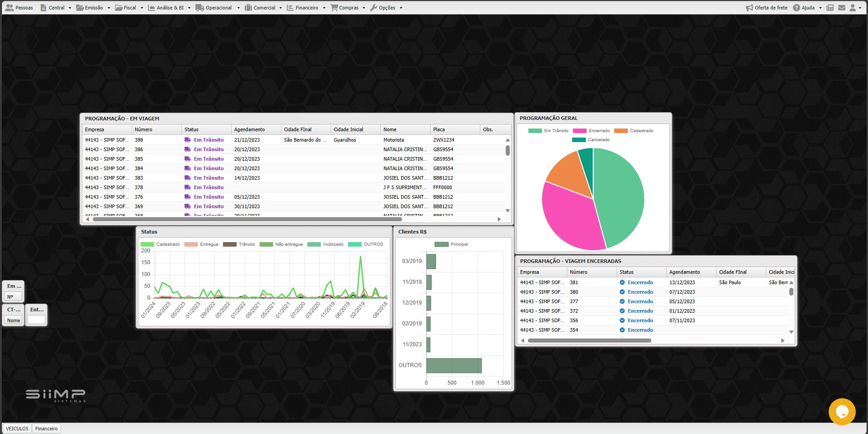Sort by Agendamento column in Em Viagem

point(256,129)
